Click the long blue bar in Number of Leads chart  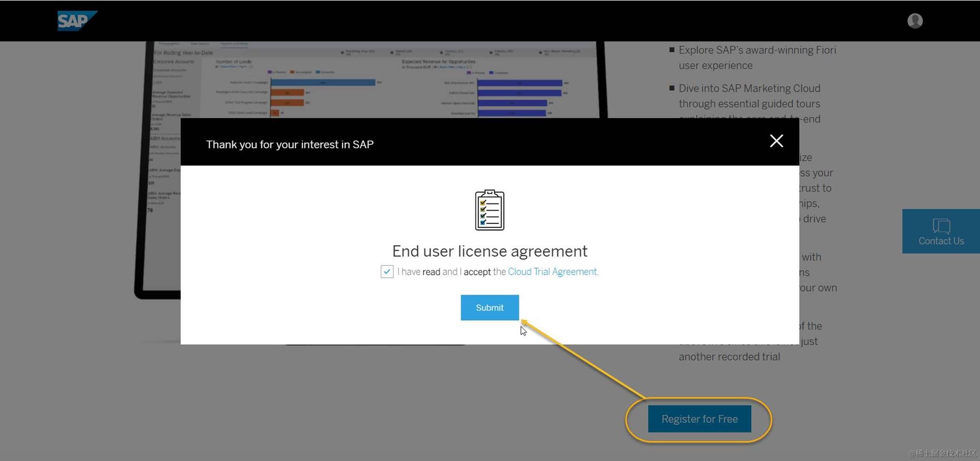click(323, 82)
